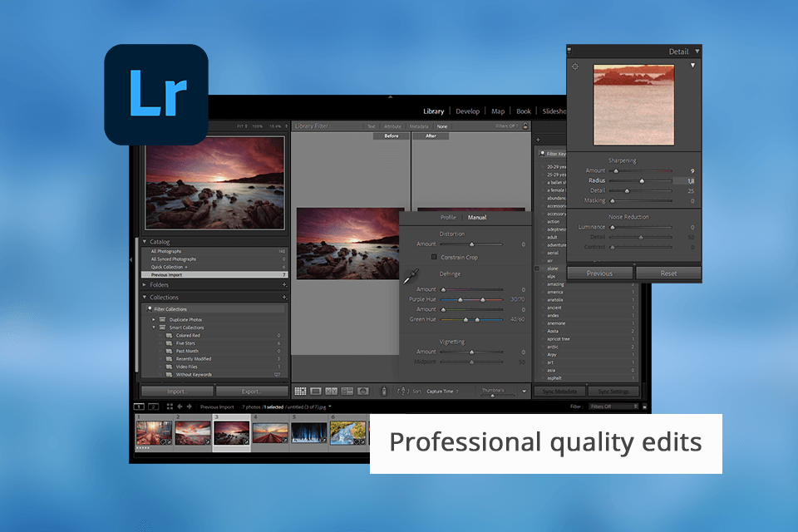Click the Detail panel switch at top-left
This screenshot has width=798, height=532.
point(569,51)
